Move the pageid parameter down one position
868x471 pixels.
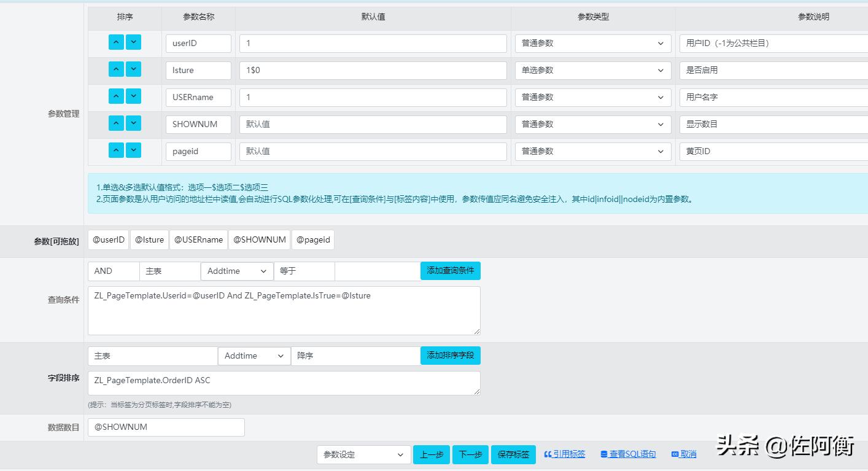[x=133, y=150]
